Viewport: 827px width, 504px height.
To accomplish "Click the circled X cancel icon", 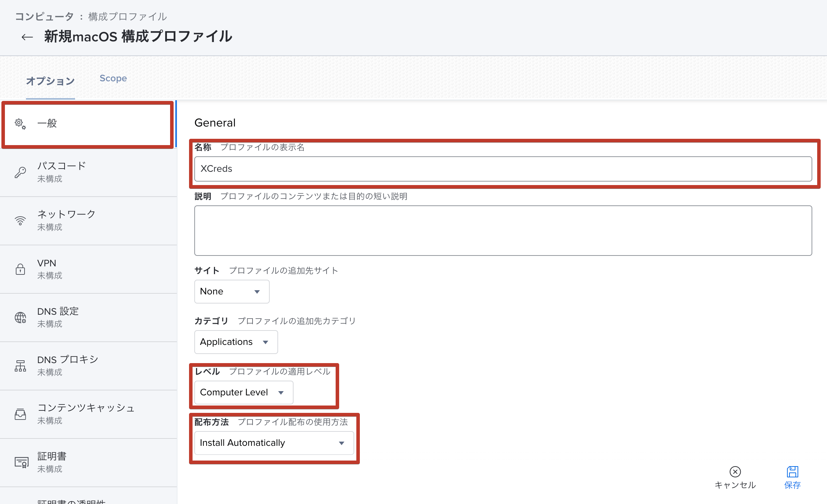I will coord(735,472).
